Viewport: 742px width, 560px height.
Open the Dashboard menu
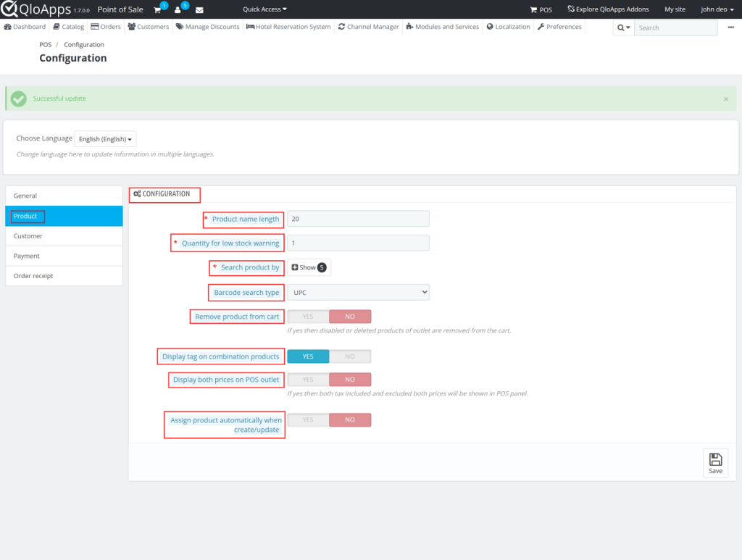point(25,27)
